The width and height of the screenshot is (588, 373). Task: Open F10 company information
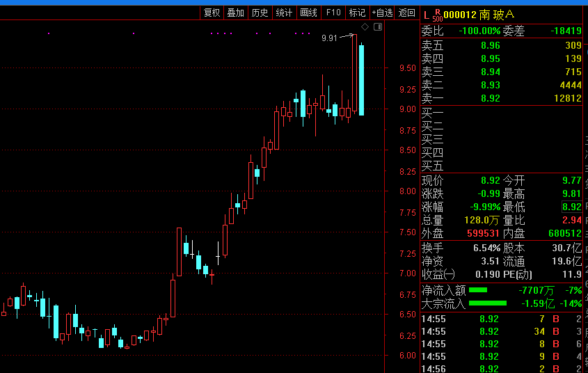[x=333, y=13]
